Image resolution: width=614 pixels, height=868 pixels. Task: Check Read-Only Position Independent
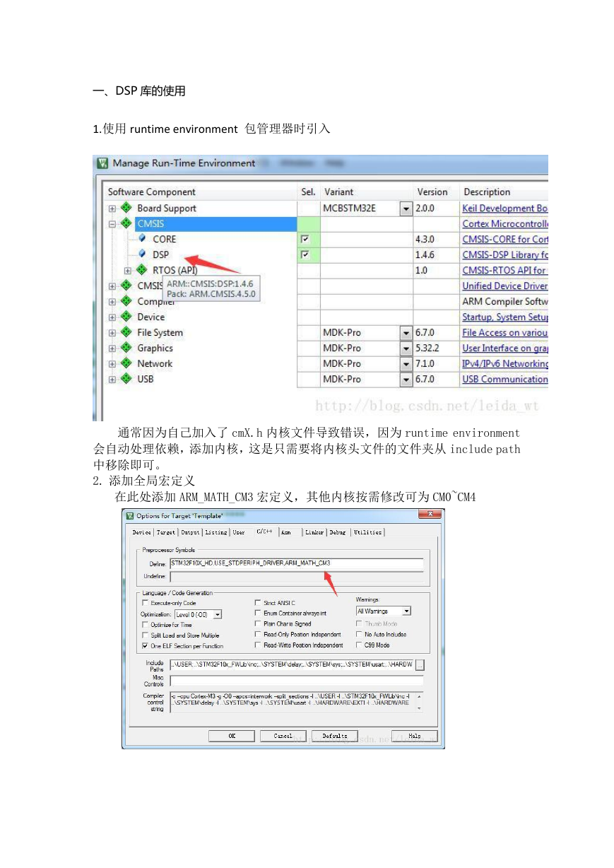(x=258, y=635)
